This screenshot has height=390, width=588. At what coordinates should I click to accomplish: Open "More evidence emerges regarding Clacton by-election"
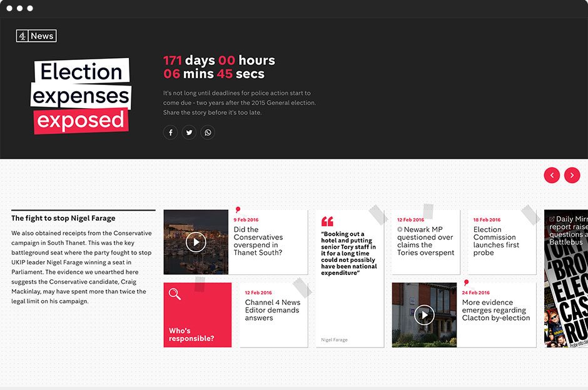click(x=496, y=310)
